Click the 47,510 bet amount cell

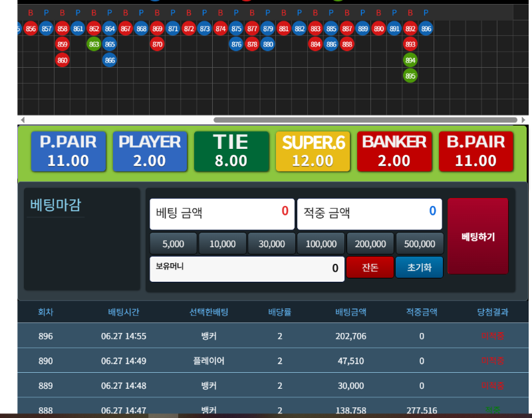tap(351, 361)
